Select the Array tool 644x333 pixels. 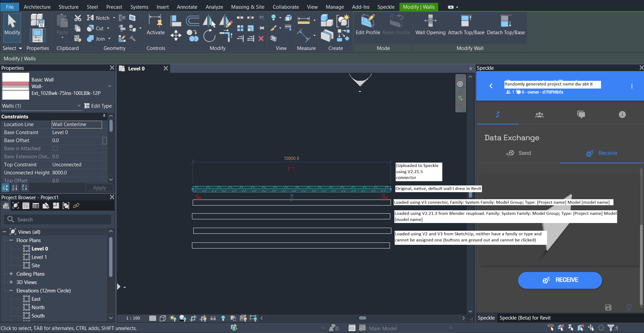coord(240,28)
